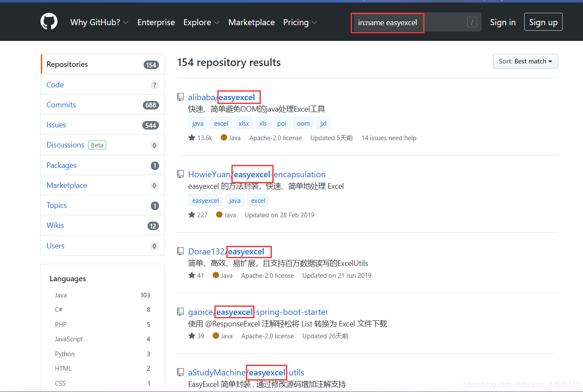Click the slash shortcut icon in search box
The width and height of the screenshot is (583, 392).
[472, 22]
